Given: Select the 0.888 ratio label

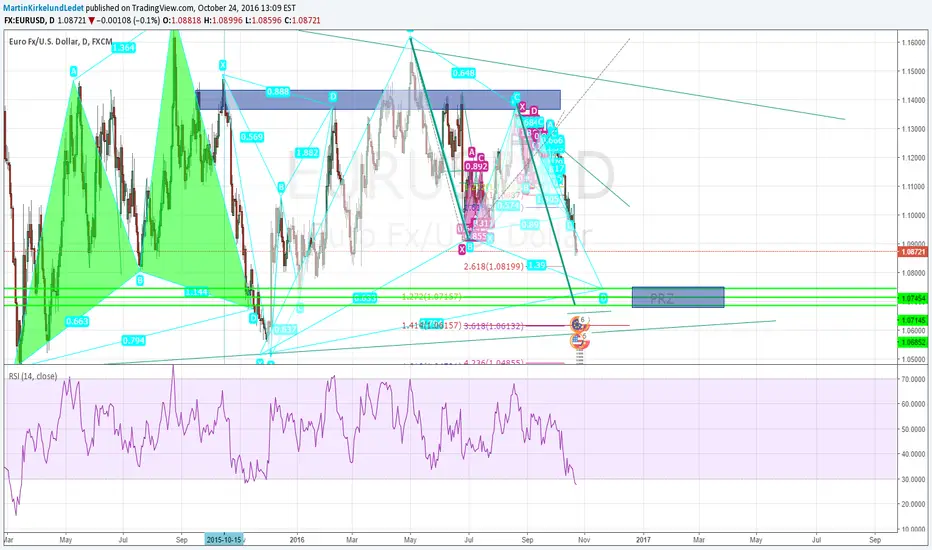Looking at the screenshot, I should [x=278, y=92].
